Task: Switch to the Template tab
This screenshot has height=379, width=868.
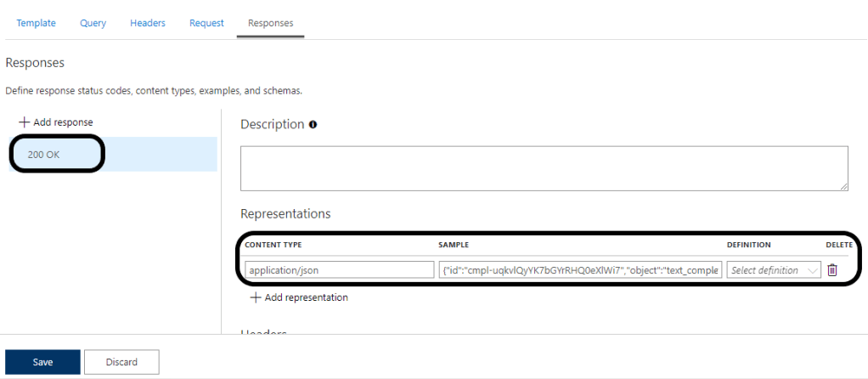Action: (x=37, y=23)
